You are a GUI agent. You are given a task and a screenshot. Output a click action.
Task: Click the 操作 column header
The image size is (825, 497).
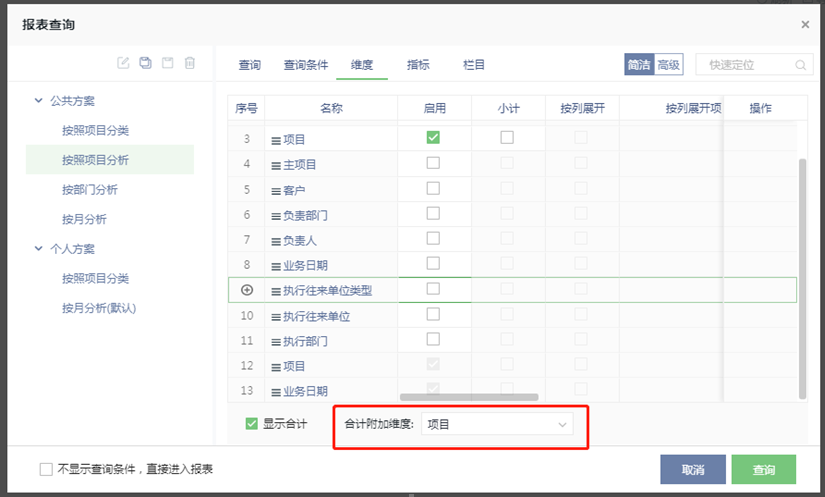(760, 108)
